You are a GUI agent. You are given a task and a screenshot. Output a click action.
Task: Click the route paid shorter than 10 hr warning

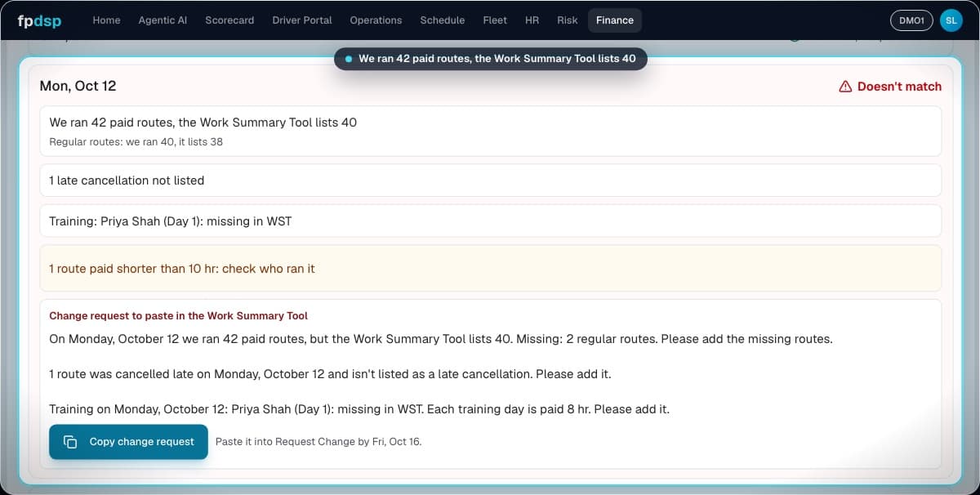490,269
